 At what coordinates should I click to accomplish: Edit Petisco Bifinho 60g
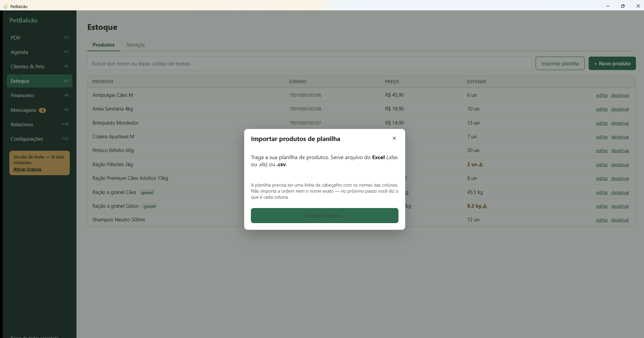[x=602, y=151]
